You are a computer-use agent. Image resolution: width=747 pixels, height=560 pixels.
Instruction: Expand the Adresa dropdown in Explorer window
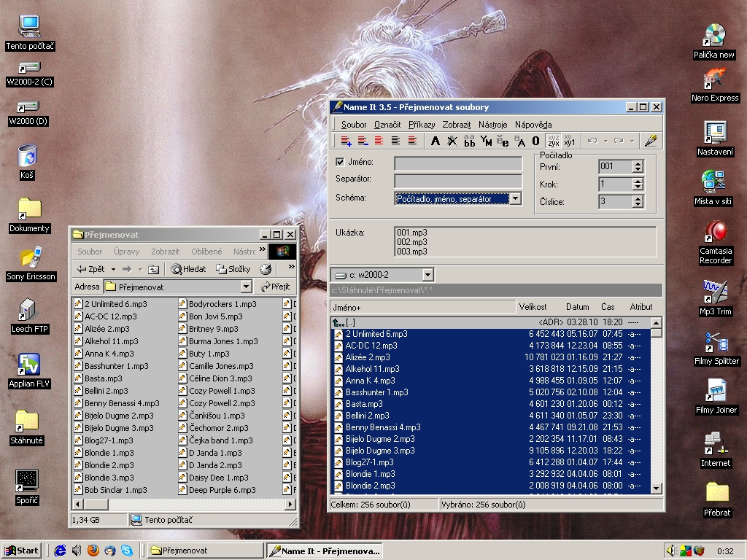(x=246, y=287)
